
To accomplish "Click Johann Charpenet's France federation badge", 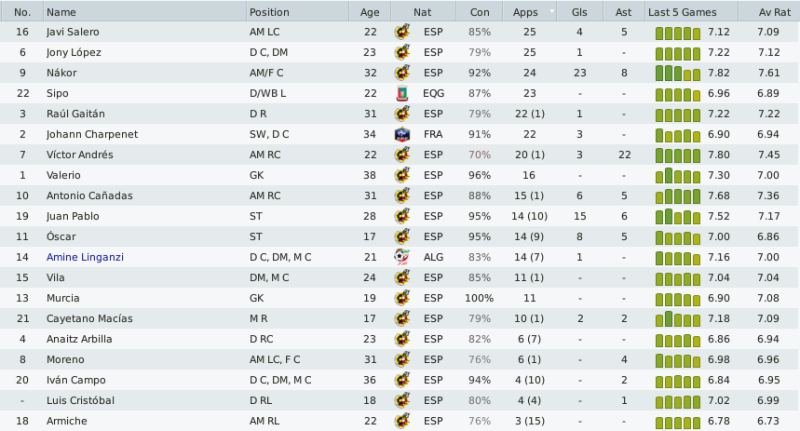I will click(402, 134).
